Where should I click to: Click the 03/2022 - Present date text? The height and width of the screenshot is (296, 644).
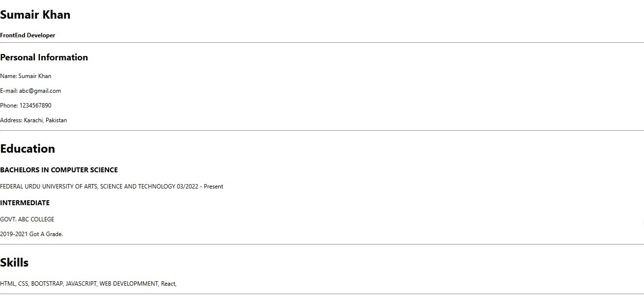[x=200, y=187]
